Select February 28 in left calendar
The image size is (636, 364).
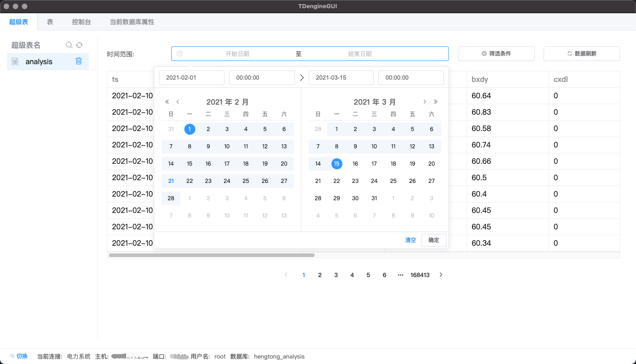[171, 198]
